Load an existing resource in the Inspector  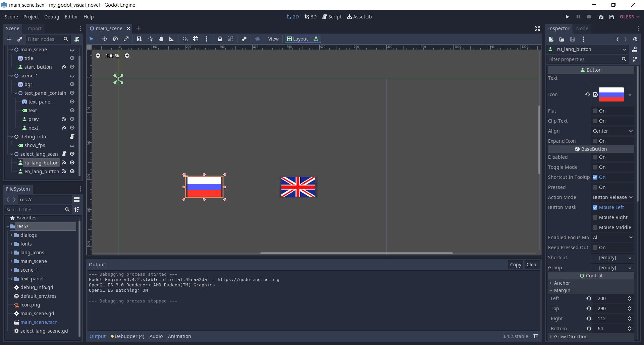pyautogui.click(x=562, y=39)
